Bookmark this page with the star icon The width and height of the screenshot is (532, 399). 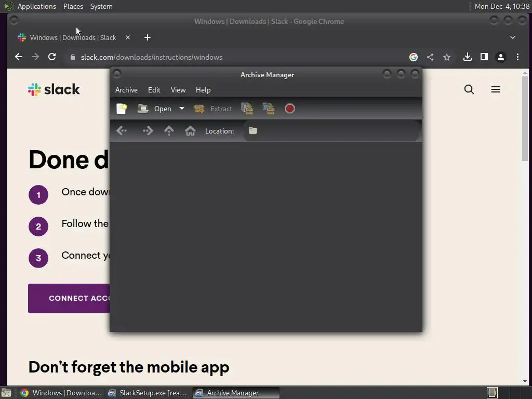[x=447, y=57]
